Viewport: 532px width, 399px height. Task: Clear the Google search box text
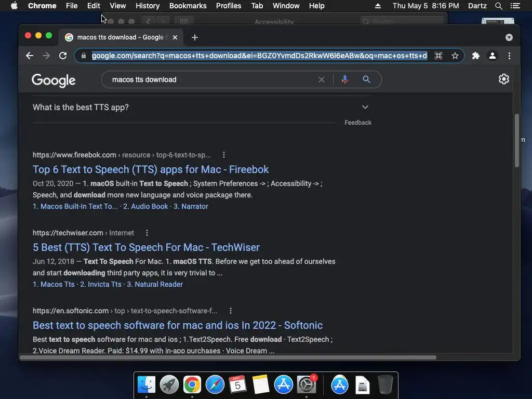coord(321,79)
